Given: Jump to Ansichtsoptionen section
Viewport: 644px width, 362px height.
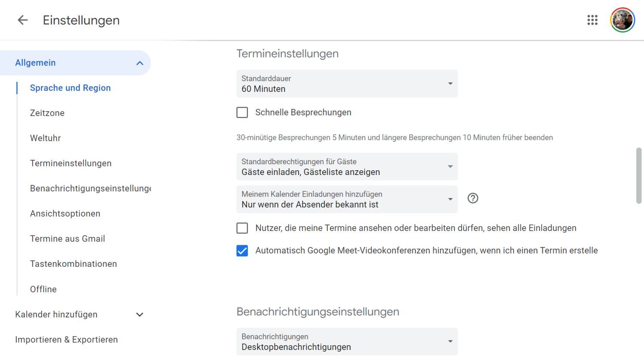Looking at the screenshot, I should (65, 214).
